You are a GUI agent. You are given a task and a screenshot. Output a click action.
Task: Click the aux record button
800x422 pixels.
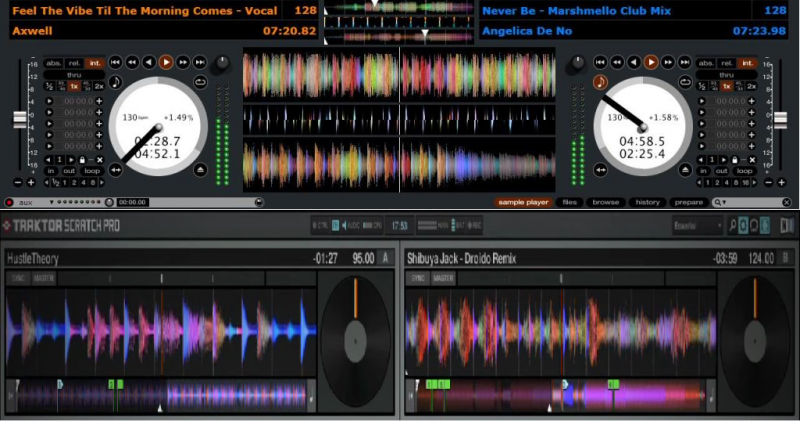9,202
